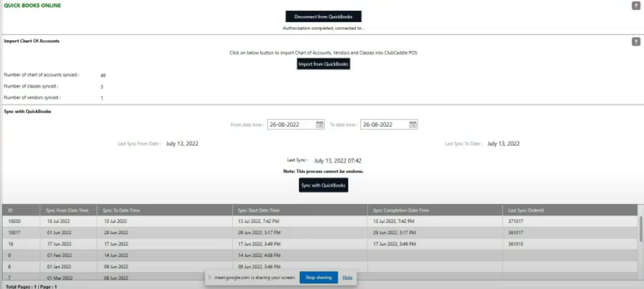Select the row with ID 9
The width and height of the screenshot is (644, 289).
click(x=320, y=255)
